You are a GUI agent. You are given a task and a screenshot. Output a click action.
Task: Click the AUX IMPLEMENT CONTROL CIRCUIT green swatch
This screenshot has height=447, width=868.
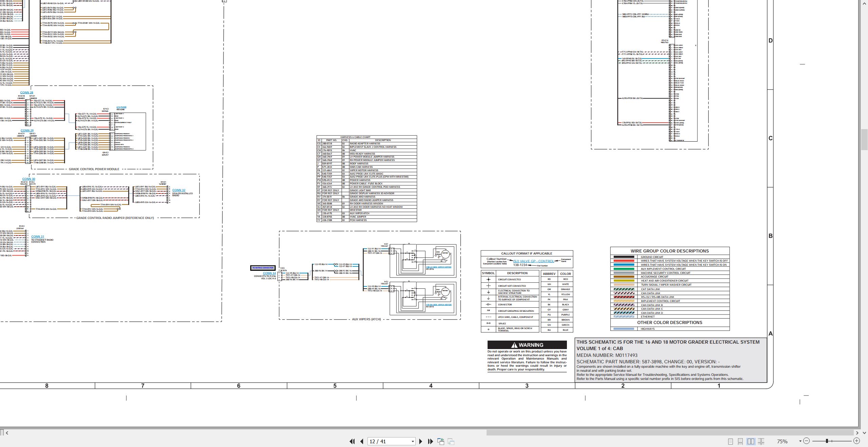pyautogui.click(x=624, y=269)
